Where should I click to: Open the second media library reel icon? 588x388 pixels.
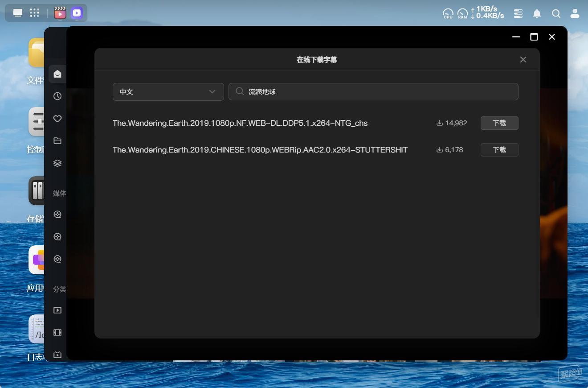pyautogui.click(x=57, y=237)
